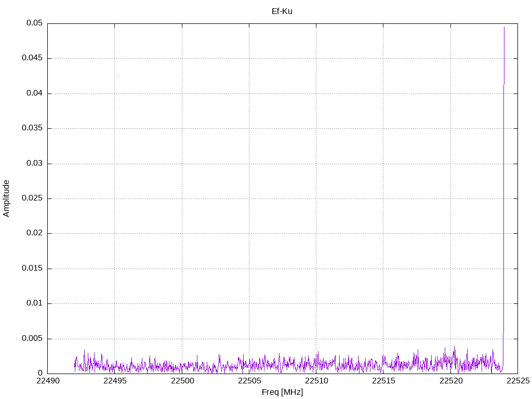Screen dimensions: 532x399
Task: Click the 22510 x-axis tick label
Action: pyautogui.click(x=316, y=381)
